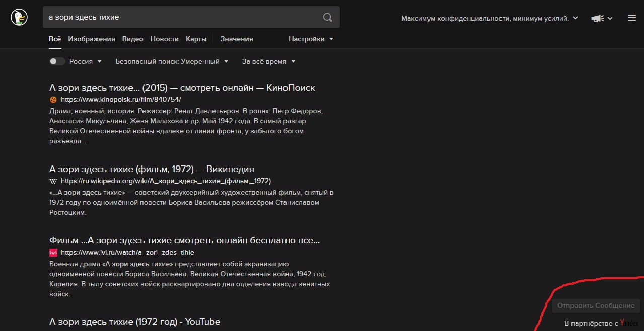The width and height of the screenshot is (644, 331).
Task: Open the ivi смотреть онлайн result title
Action: click(185, 240)
